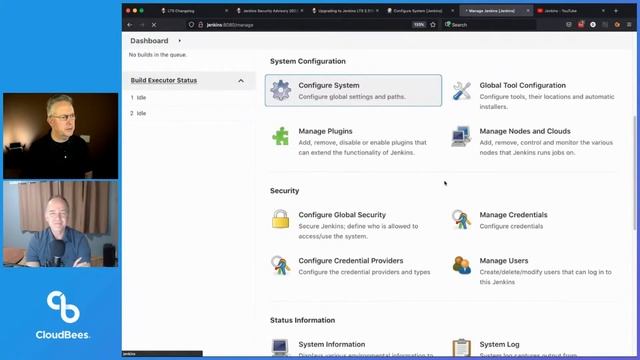Click the Configure Credential Providers keys icon
This screenshot has width=640, height=360.
[280, 265]
